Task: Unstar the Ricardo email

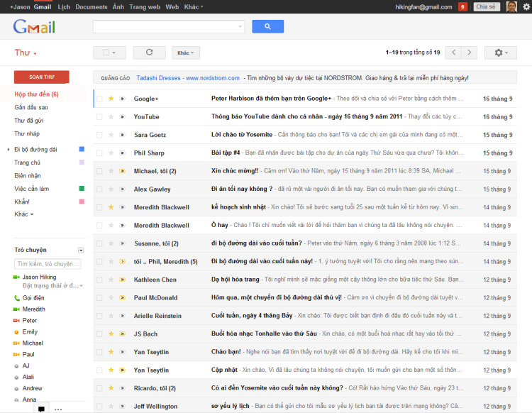Action: click(111, 388)
